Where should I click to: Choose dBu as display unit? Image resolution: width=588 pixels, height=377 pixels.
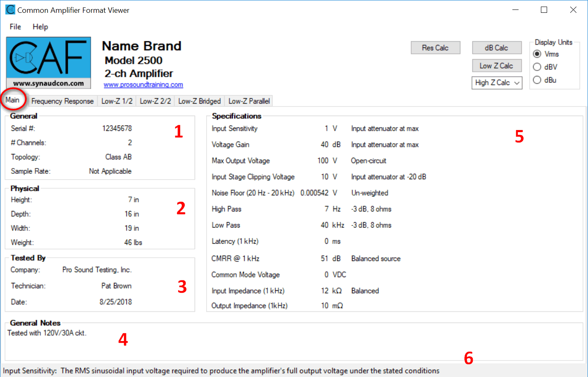coord(537,80)
